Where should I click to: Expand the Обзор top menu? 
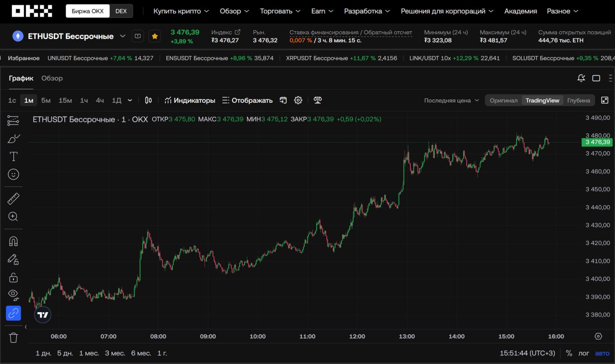pos(234,11)
